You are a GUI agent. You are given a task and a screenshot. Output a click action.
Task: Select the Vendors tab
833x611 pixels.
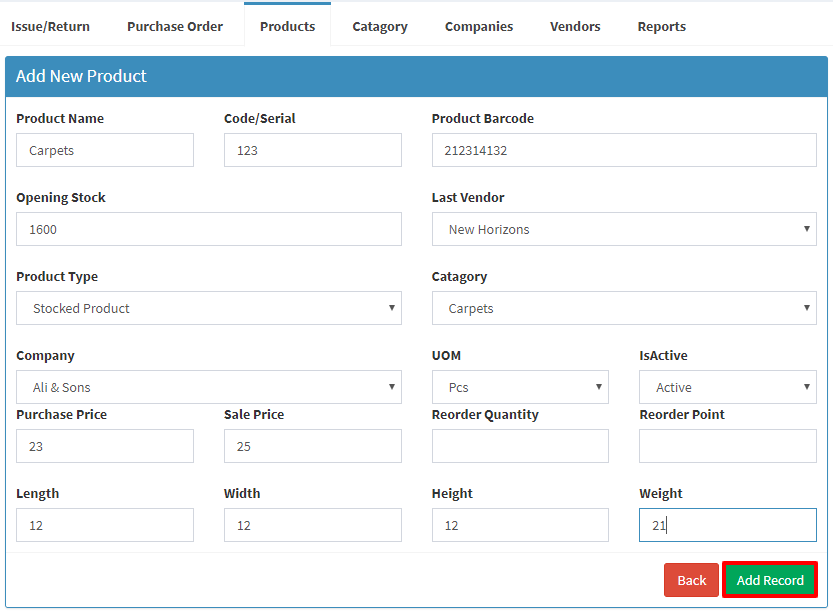click(x=575, y=27)
